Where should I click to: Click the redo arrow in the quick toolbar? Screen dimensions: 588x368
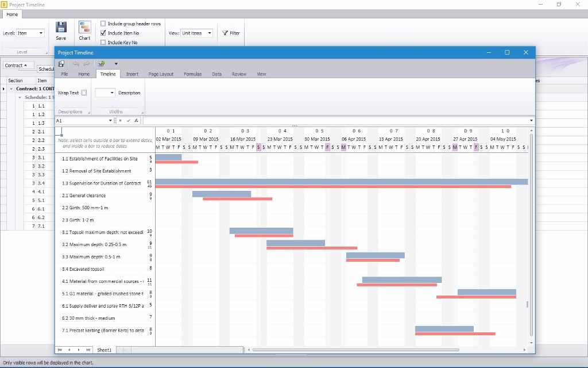point(87,64)
